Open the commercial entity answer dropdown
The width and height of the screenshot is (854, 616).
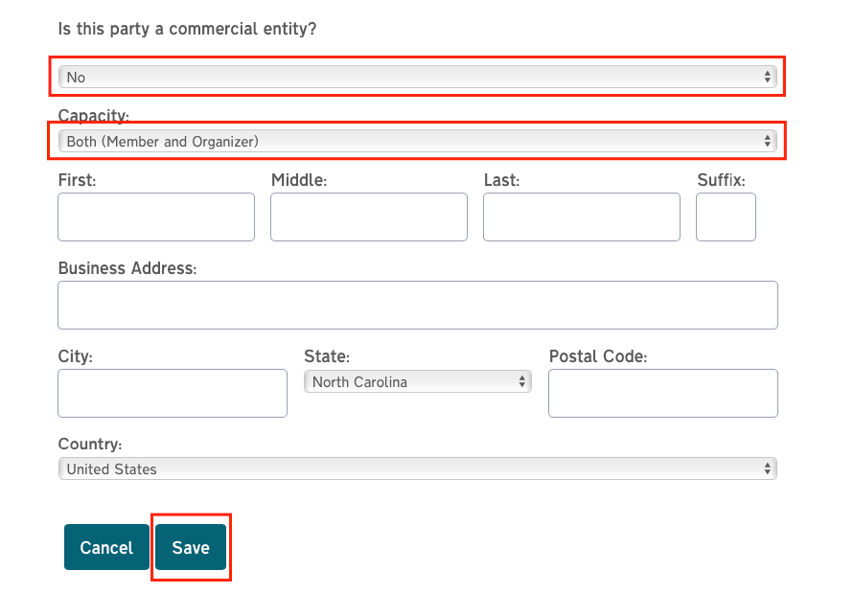point(417,77)
